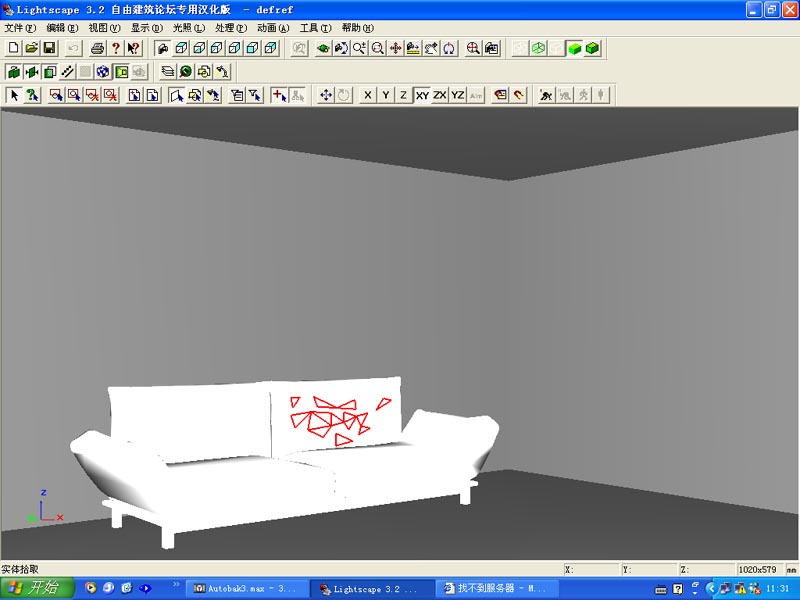Open the 视图(V) menu
The height and width of the screenshot is (600, 800).
105,28
